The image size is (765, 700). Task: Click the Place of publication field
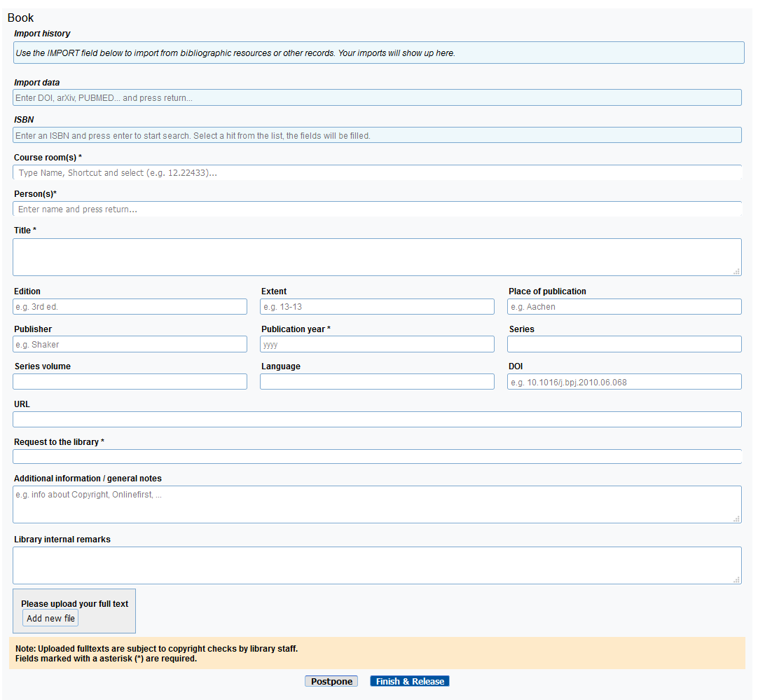coord(624,306)
